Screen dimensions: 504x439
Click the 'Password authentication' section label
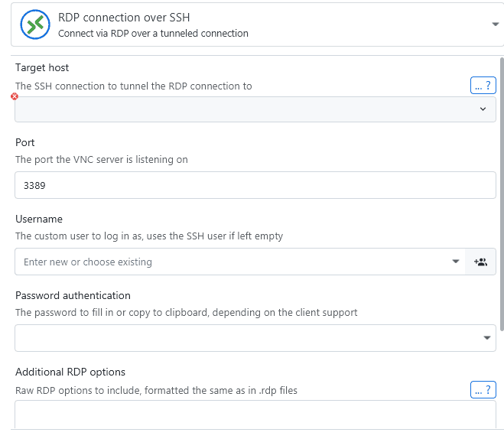click(x=73, y=295)
